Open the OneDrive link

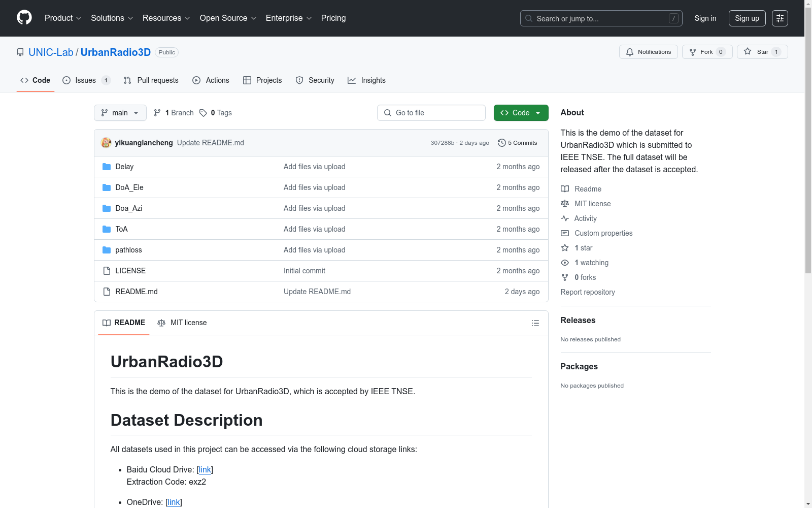tap(174, 502)
